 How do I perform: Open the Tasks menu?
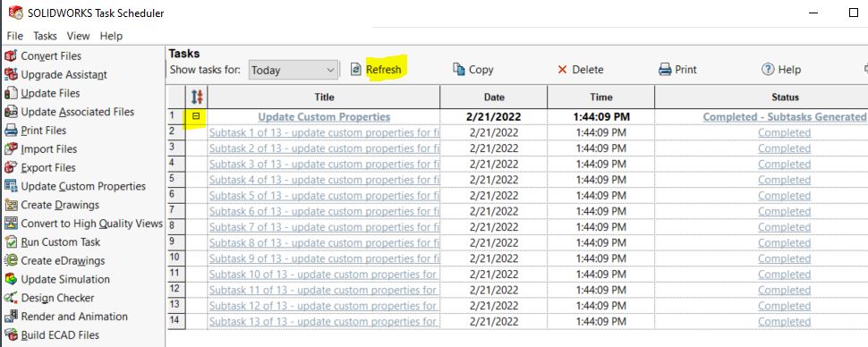(x=45, y=36)
